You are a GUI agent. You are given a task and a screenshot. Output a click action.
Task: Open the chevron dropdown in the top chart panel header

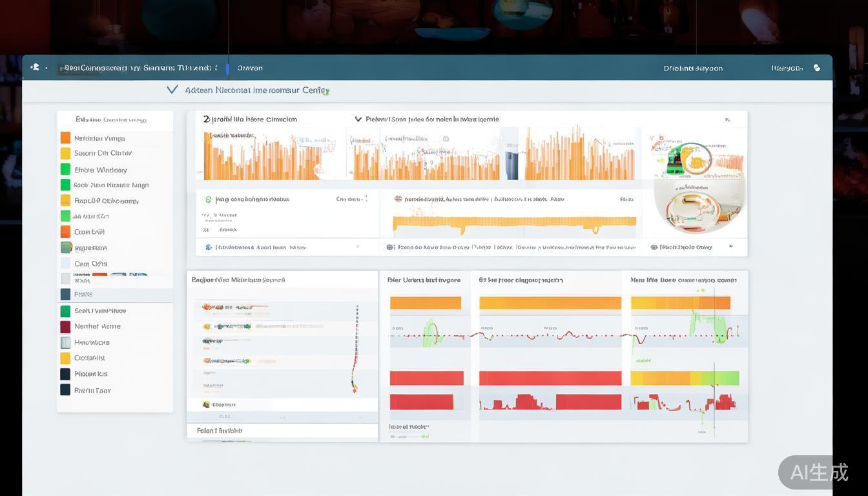pos(358,119)
